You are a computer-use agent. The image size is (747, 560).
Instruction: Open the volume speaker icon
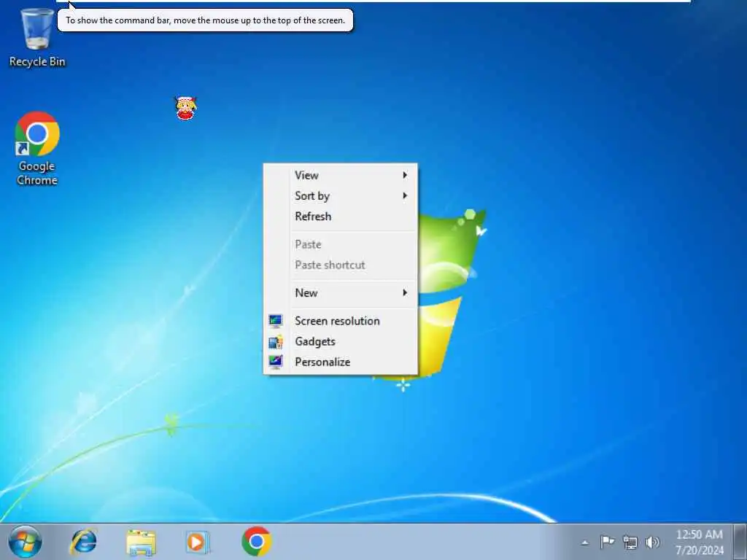click(652, 542)
